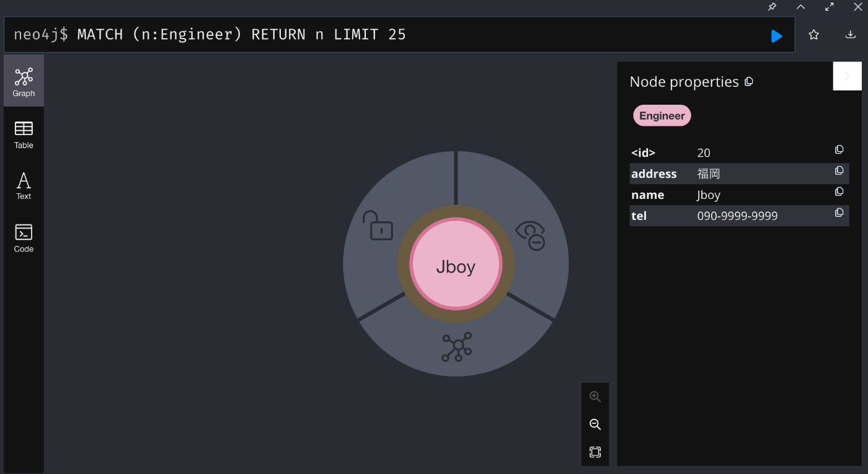Dismiss Jboy node with crossed-eye icon
The width and height of the screenshot is (868, 474).
click(531, 235)
